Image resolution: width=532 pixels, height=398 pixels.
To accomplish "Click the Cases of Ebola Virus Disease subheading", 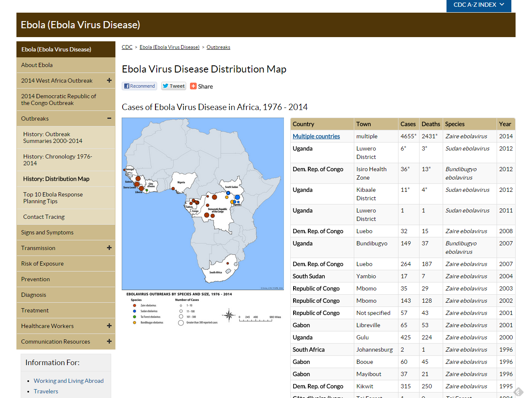I will tap(215, 107).
